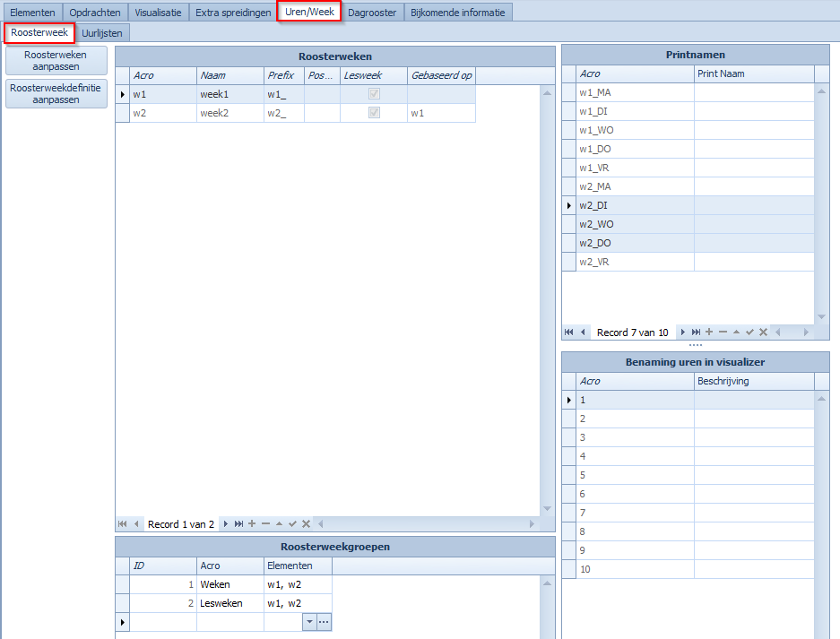Go to first record in Roosterweken navigator
The height and width of the screenshot is (639, 840).
pyautogui.click(x=122, y=524)
